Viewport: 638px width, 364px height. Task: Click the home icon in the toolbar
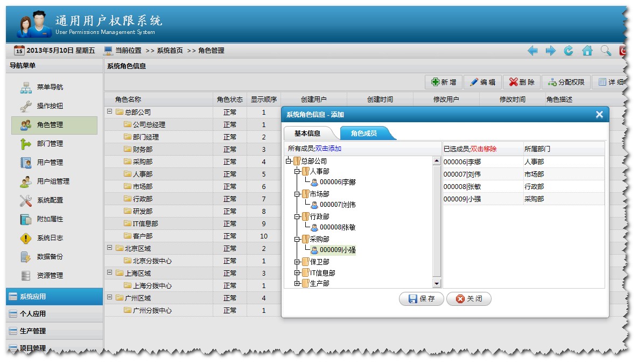(587, 51)
